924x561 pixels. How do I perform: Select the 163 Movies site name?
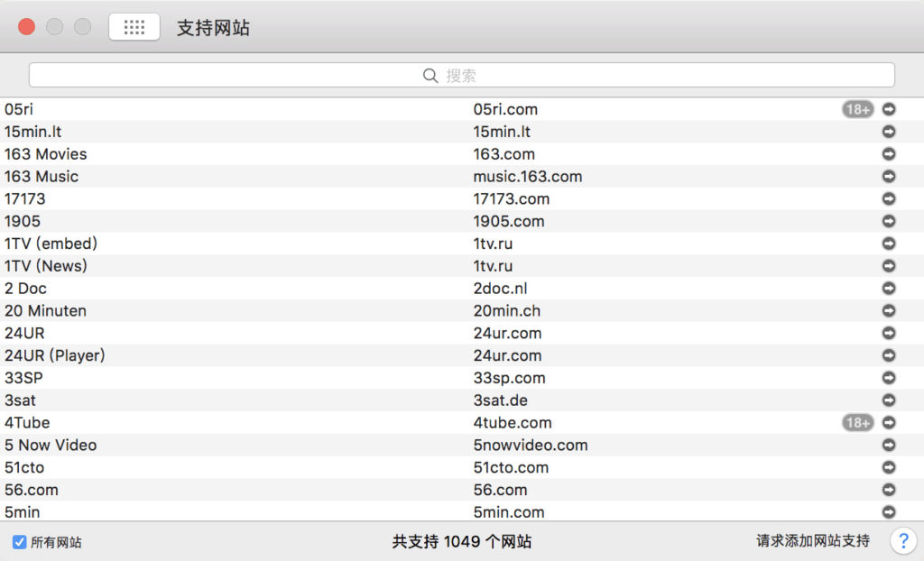click(46, 154)
